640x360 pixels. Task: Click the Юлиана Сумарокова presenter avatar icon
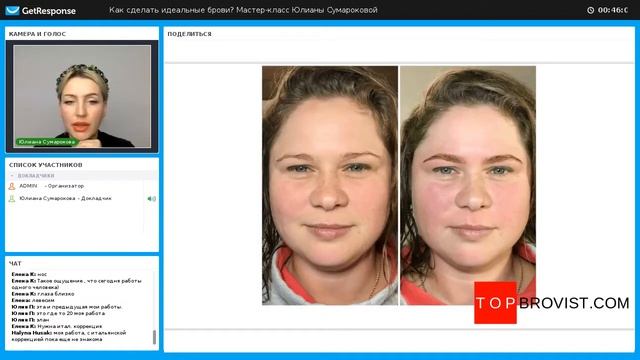tap(12, 199)
